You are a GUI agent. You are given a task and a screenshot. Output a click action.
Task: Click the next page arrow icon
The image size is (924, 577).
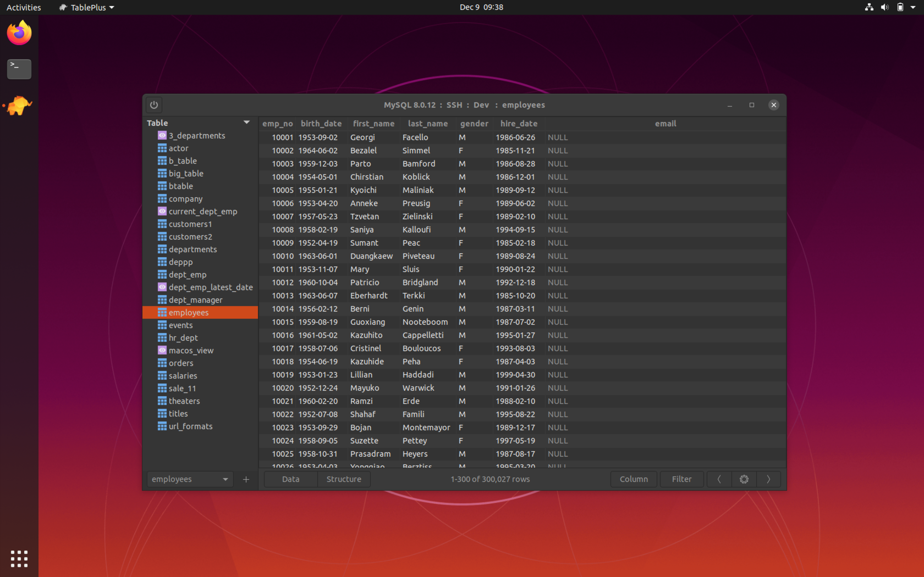coord(768,479)
